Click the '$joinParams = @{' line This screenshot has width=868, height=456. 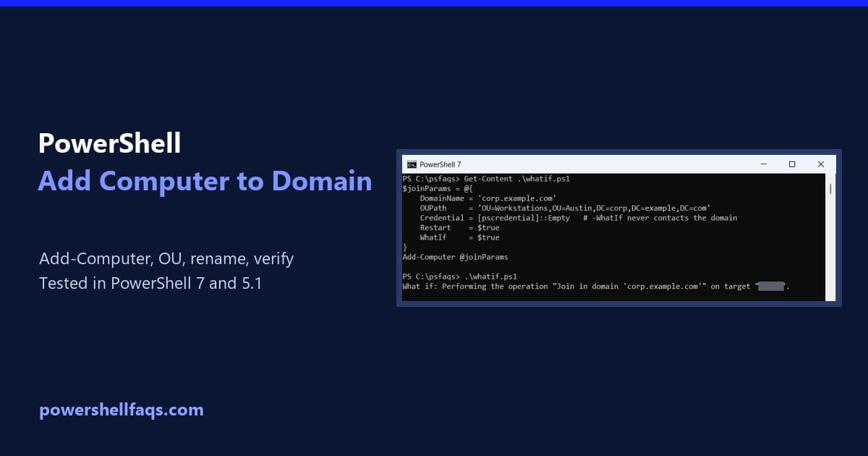coord(437,188)
